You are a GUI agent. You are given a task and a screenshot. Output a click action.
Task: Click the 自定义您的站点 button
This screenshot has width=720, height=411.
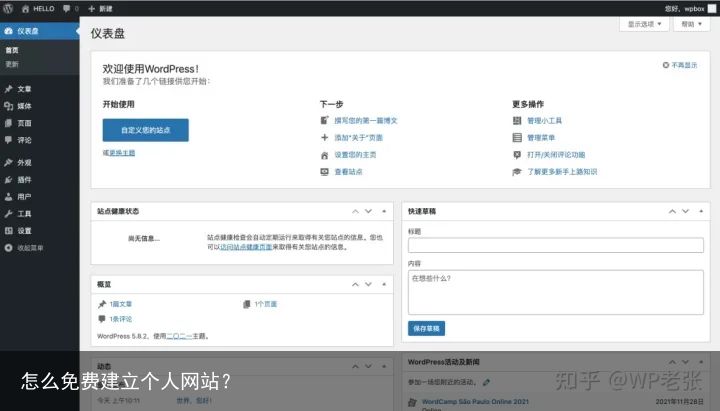[x=146, y=130]
